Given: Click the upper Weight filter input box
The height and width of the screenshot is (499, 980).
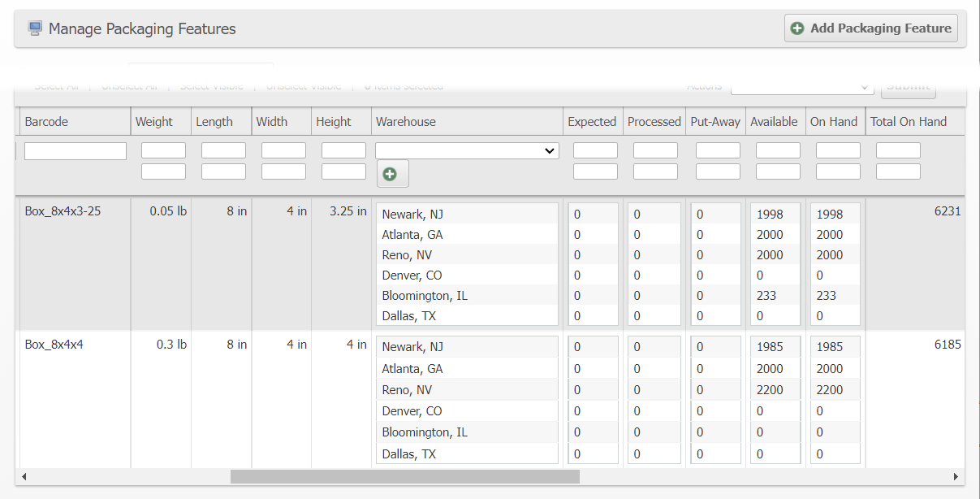Looking at the screenshot, I should pyautogui.click(x=163, y=150).
